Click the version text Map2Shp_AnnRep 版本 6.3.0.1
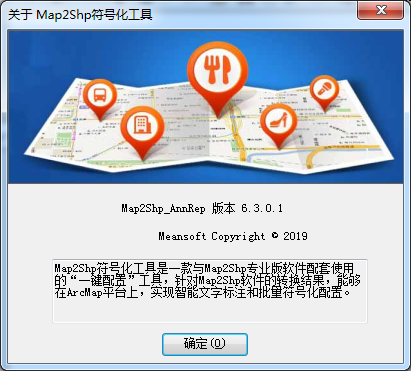The height and width of the screenshot is (371, 411). (x=202, y=209)
